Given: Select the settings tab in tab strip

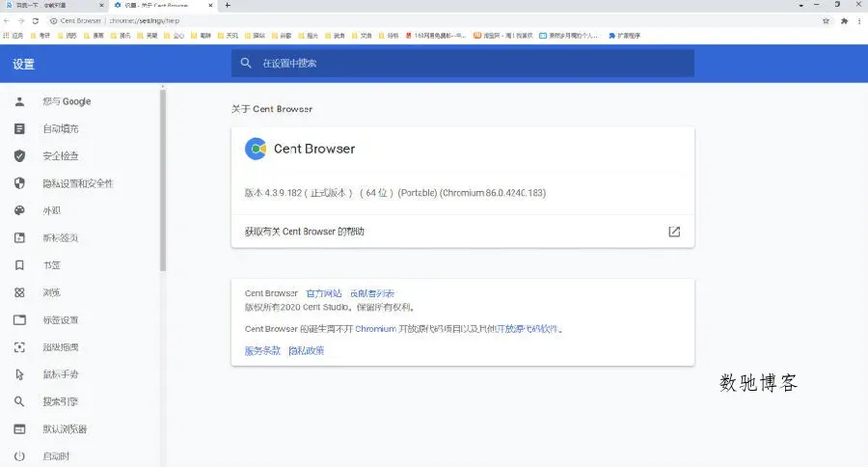Looking at the screenshot, I should click(163, 5).
